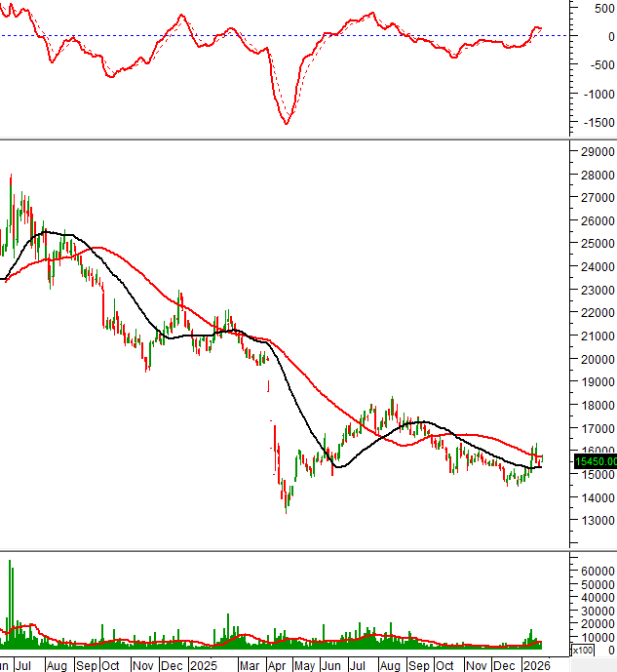Click the black moving average peak near 25500

(x=47, y=232)
